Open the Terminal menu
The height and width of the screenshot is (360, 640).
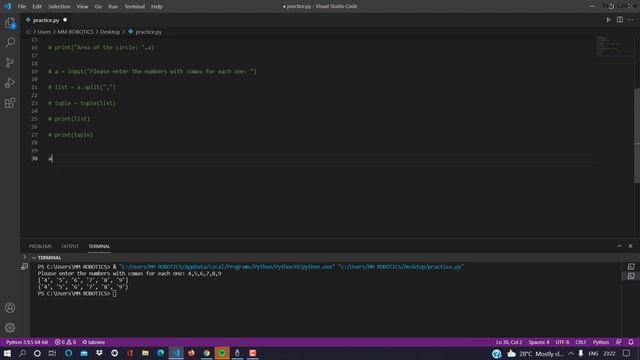pyautogui.click(x=135, y=7)
